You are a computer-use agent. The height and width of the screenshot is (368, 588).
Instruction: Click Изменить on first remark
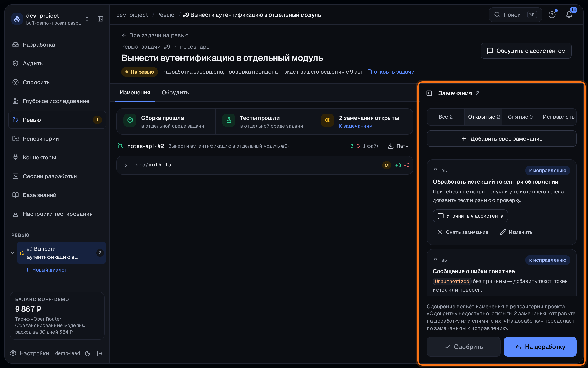(x=516, y=232)
